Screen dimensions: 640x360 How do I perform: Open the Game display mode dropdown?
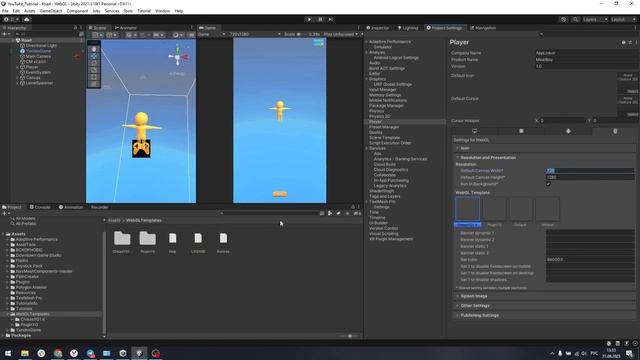(212, 34)
